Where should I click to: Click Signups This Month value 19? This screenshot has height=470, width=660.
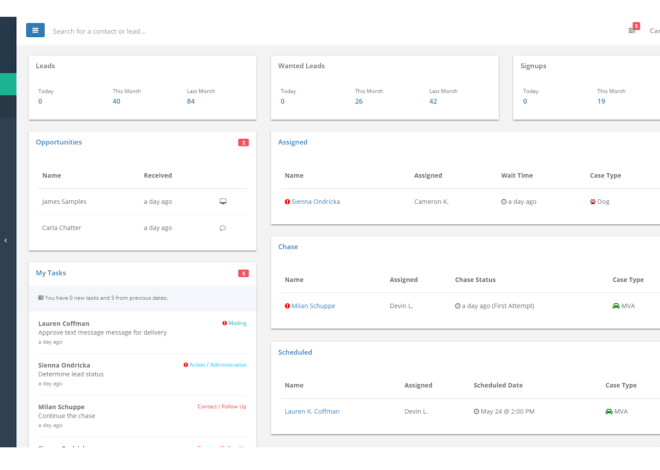[x=601, y=101]
